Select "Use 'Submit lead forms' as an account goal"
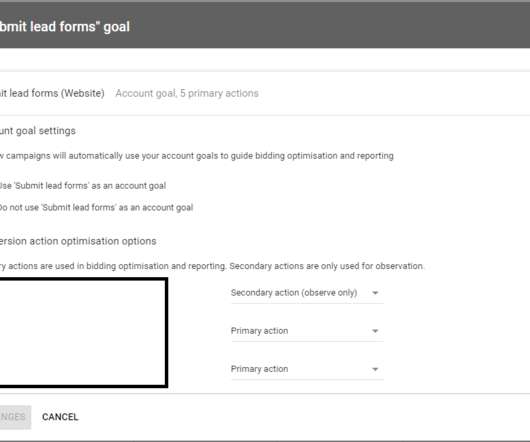This screenshot has width=530, height=442. click(82, 186)
